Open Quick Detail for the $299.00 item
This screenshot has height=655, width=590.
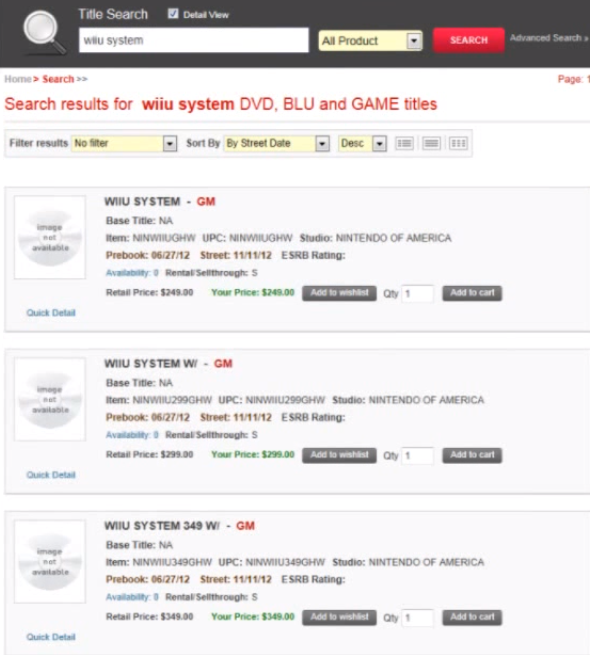[x=51, y=475]
